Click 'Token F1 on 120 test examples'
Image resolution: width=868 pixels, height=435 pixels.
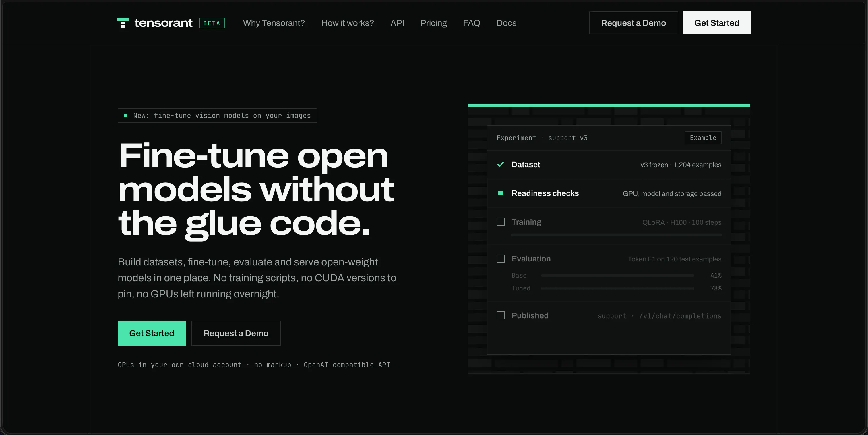coord(675,259)
